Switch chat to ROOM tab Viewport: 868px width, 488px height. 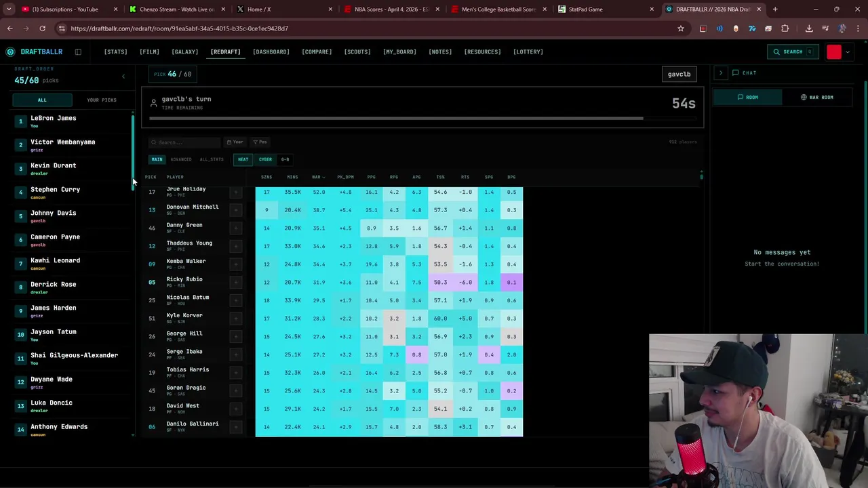pos(748,97)
